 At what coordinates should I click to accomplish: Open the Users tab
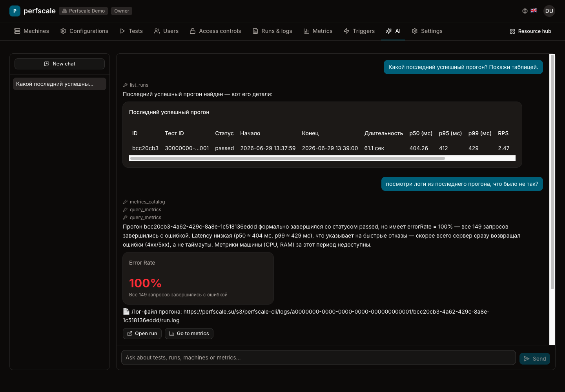point(166,31)
